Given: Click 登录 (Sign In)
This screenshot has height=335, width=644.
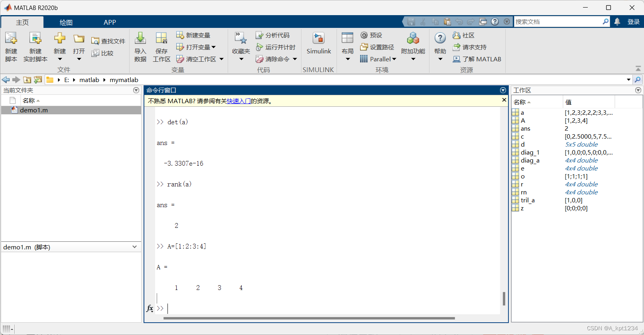Looking at the screenshot, I should (633, 22).
